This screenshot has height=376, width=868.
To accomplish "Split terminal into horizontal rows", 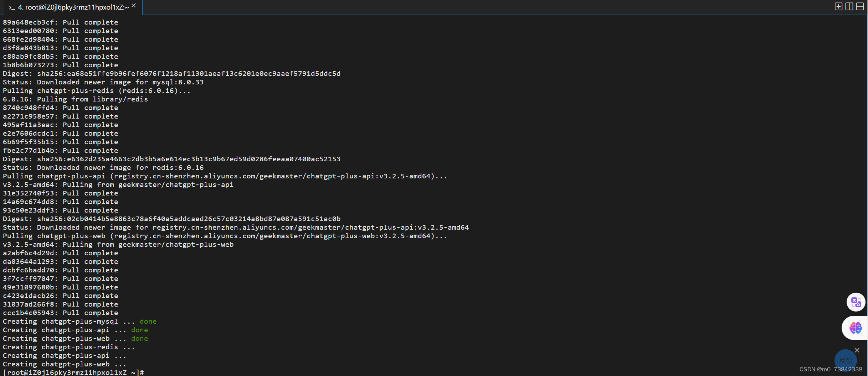I will (x=860, y=6).
